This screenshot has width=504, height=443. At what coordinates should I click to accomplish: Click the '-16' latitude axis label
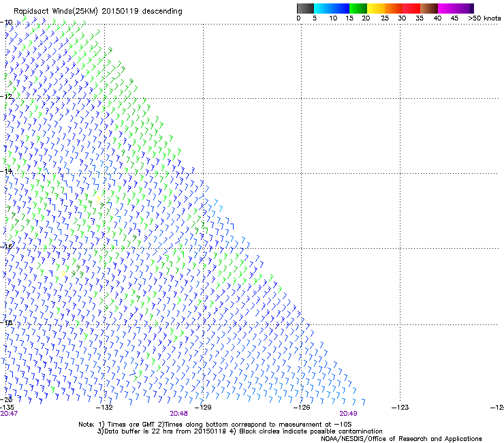(6, 247)
